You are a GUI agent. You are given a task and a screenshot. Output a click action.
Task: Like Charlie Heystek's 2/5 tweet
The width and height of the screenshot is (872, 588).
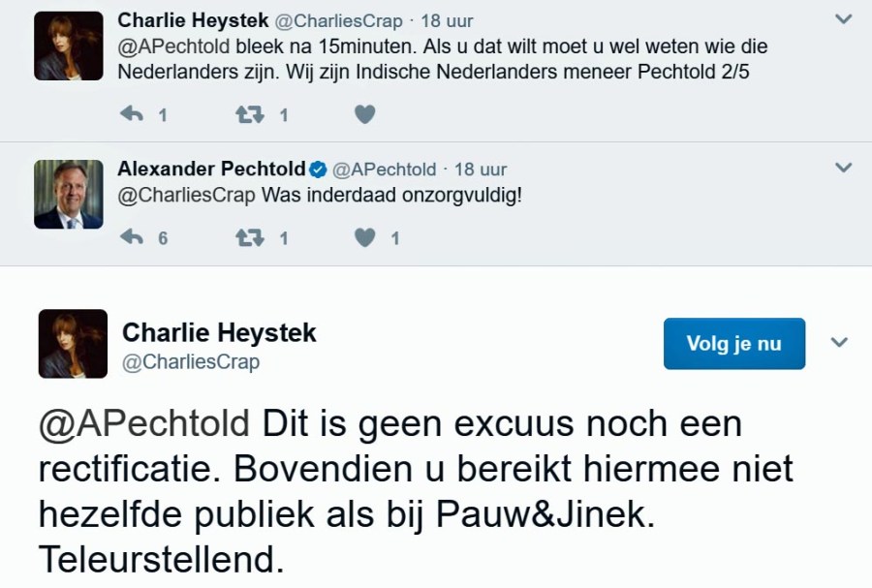point(364,114)
